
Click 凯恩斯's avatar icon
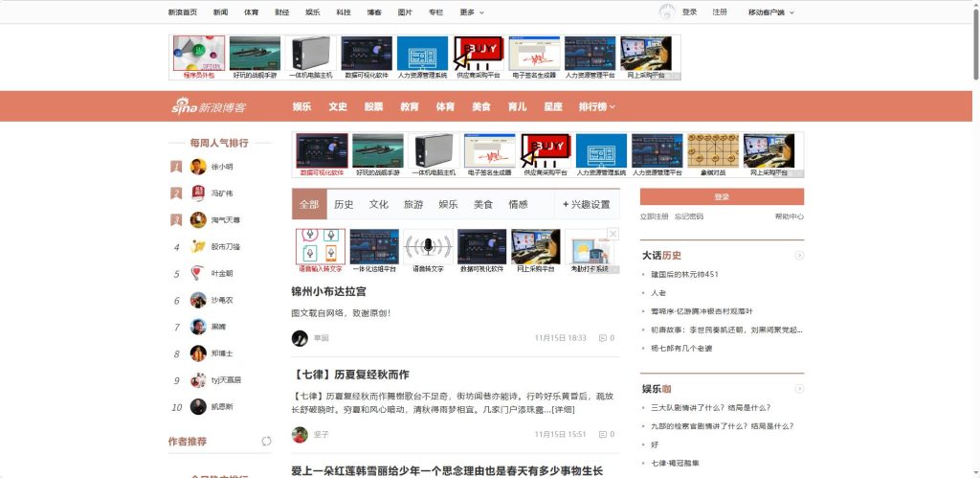coord(198,407)
